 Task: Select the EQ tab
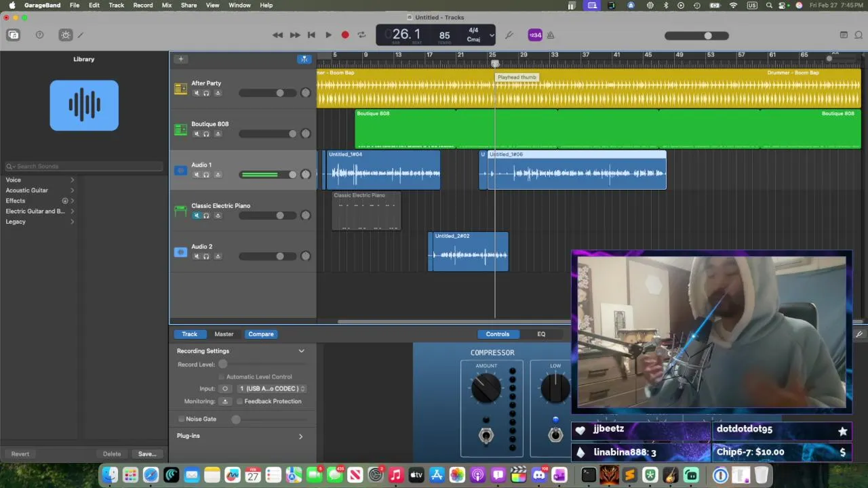pyautogui.click(x=541, y=334)
